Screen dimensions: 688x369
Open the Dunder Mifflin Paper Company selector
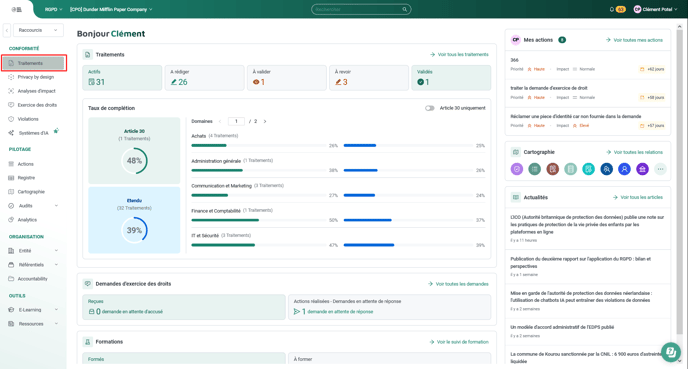[x=111, y=9]
